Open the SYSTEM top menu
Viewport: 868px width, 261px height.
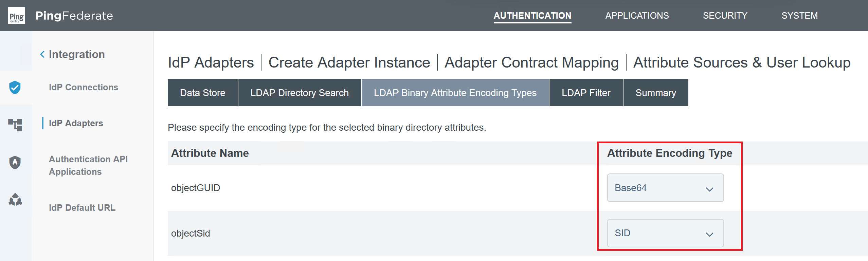pos(799,16)
